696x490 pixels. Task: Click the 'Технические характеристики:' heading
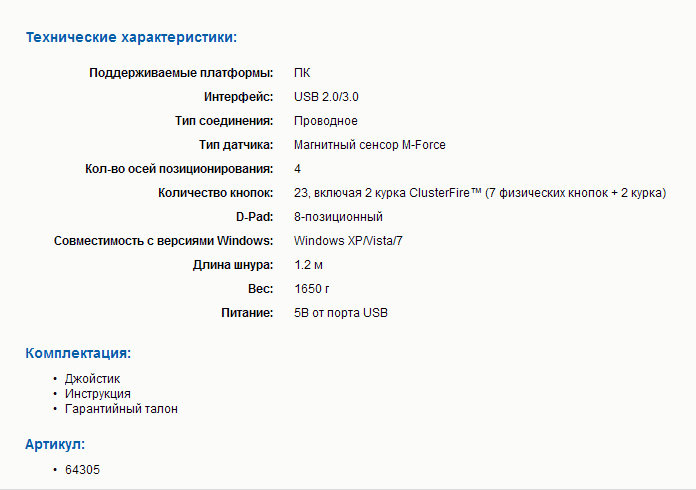tap(130, 38)
